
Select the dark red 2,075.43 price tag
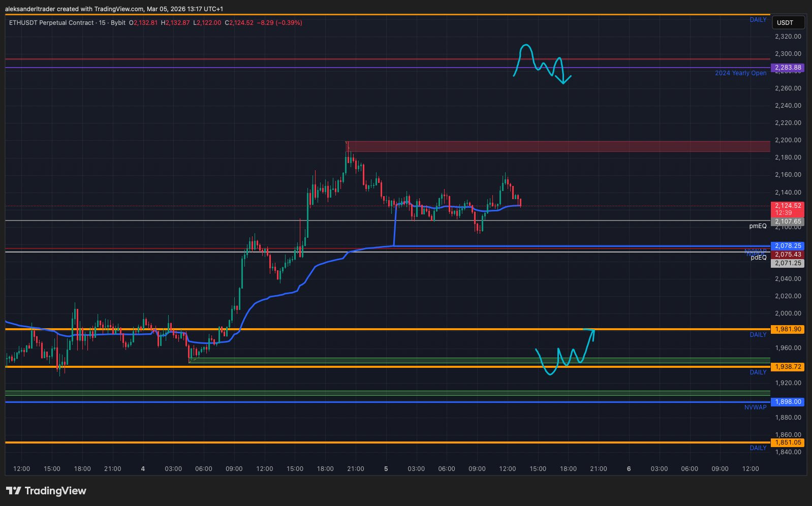pyautogui.click(x=787, y=255)
